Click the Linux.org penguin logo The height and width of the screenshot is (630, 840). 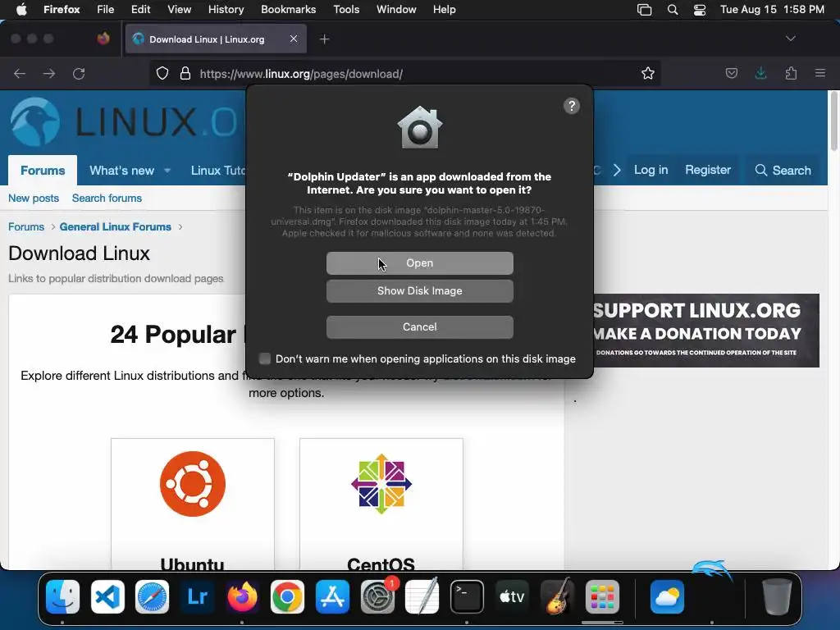[x=35, y=121]
